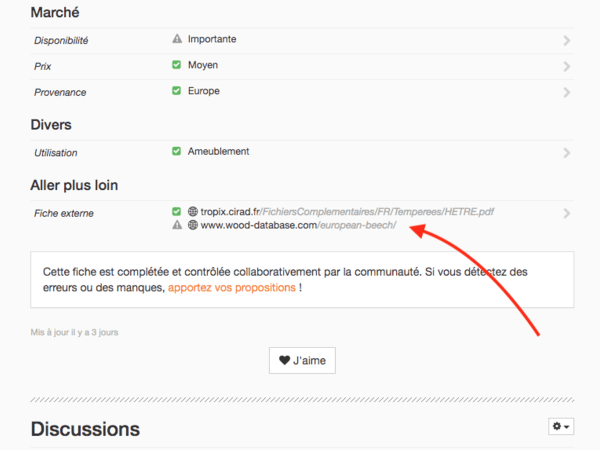Expand the Provenance row chevron
This screenshot has height=450, width=600.
click(567, 93)
